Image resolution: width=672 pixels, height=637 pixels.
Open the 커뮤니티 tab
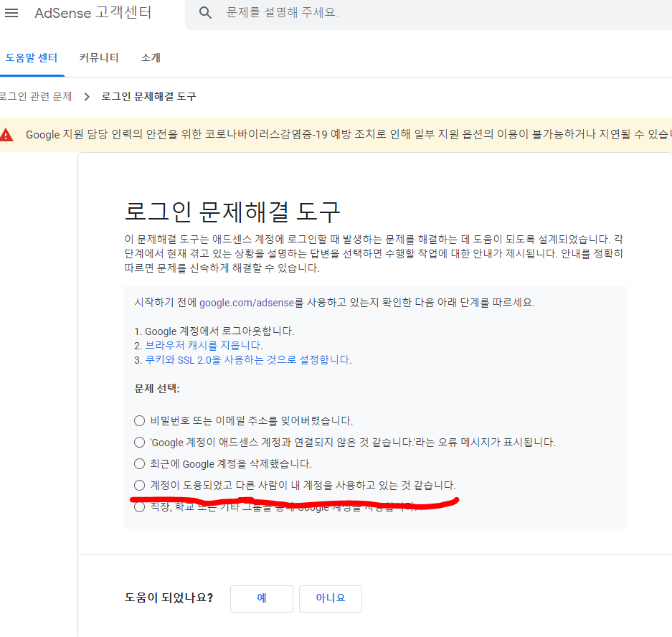coord(99,58)
